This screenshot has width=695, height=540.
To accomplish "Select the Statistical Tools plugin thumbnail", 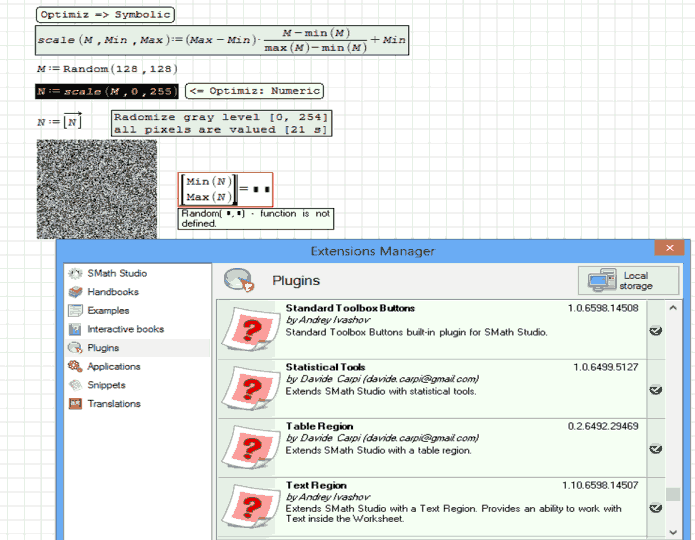I will click(250, 391).
